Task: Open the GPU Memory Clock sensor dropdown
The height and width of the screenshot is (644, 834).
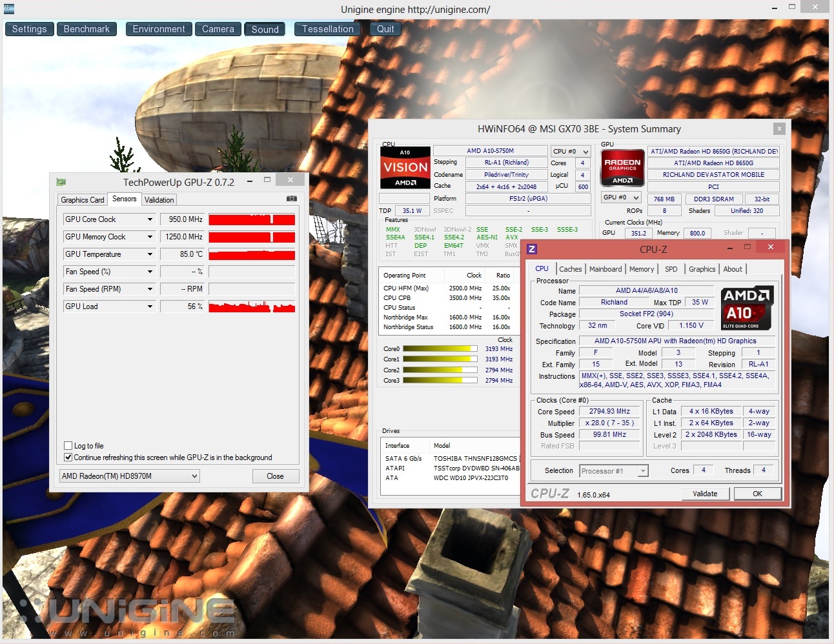Action: click(x=150, y=237)
